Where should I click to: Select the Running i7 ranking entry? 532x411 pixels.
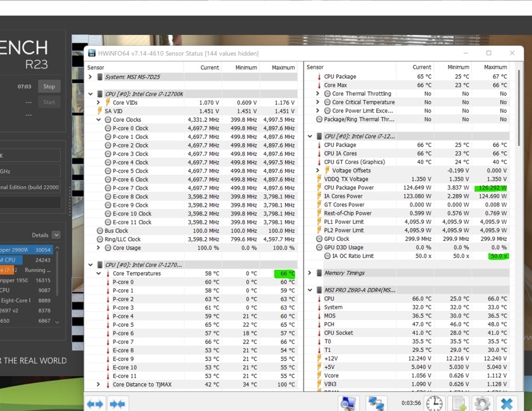[x=26, y=270]
